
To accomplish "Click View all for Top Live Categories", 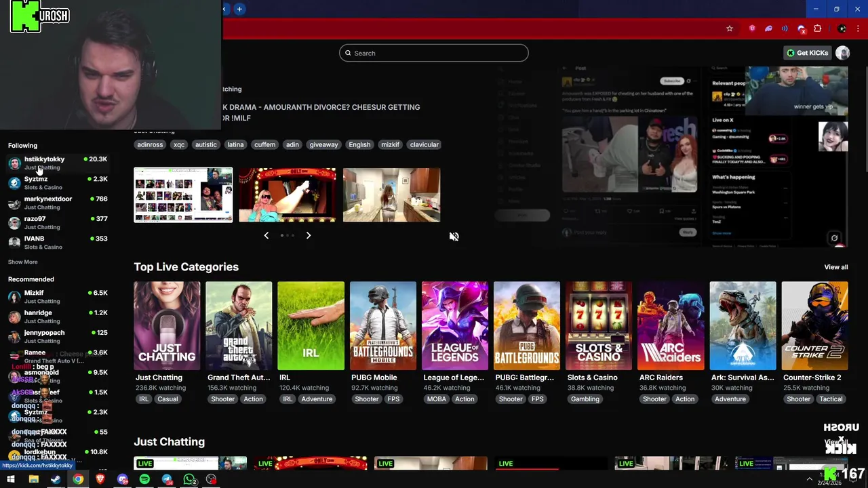I will [x=835, y=267].
